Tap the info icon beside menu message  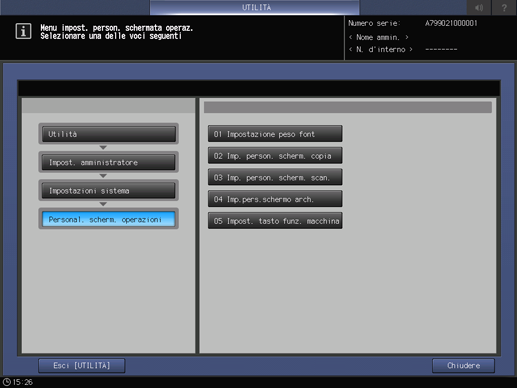23,31
